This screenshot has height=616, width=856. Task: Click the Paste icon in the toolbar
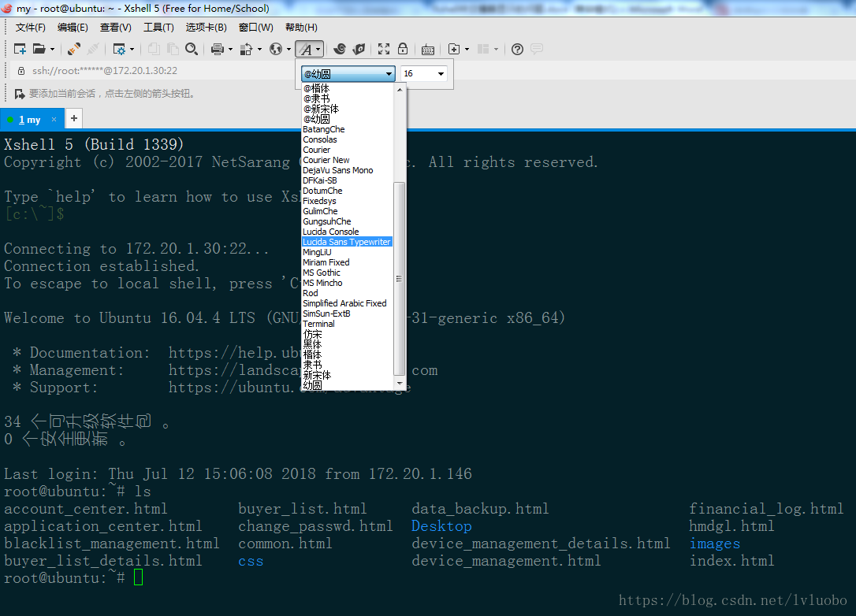173,48
